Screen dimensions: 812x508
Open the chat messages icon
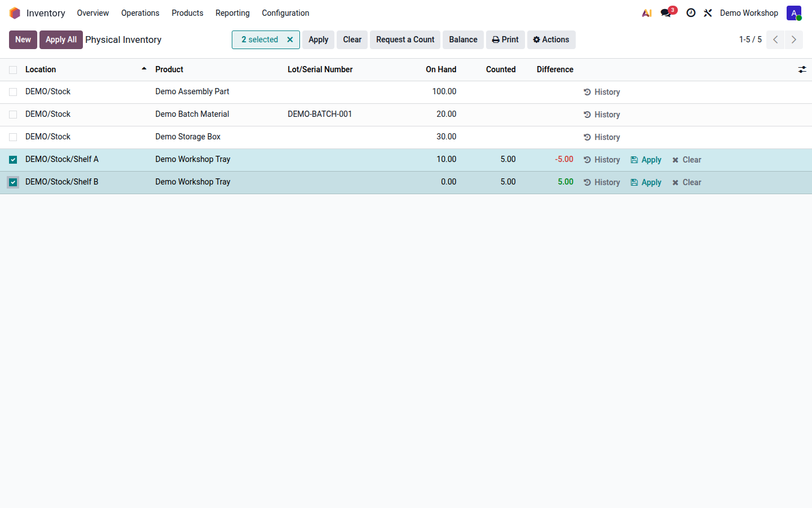coord(666,13)
